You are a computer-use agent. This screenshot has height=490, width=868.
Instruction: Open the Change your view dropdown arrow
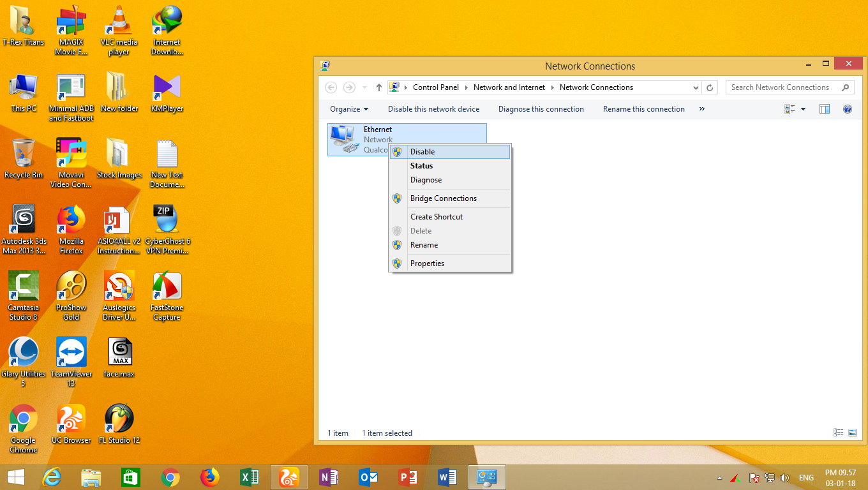pos(803,109)
